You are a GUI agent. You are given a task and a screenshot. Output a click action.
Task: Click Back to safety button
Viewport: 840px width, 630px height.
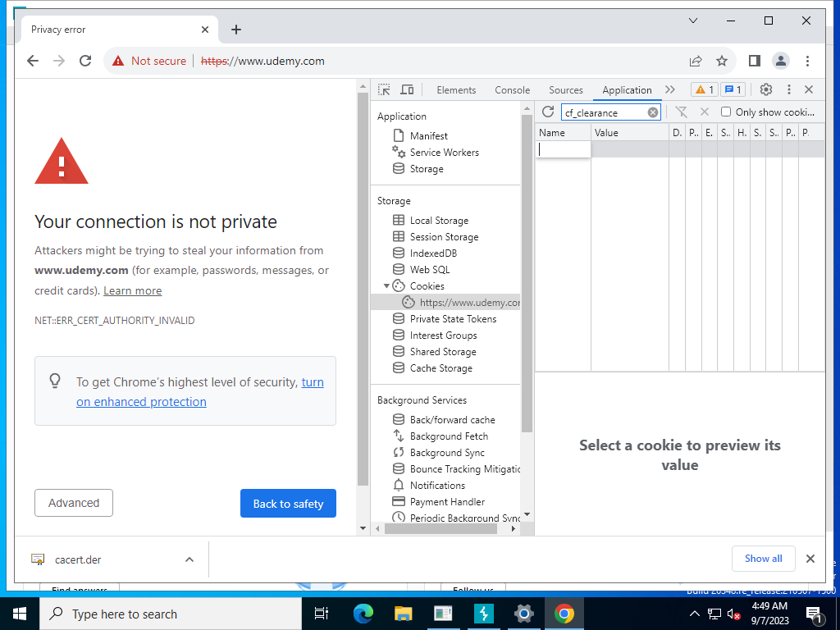[288, 503]
